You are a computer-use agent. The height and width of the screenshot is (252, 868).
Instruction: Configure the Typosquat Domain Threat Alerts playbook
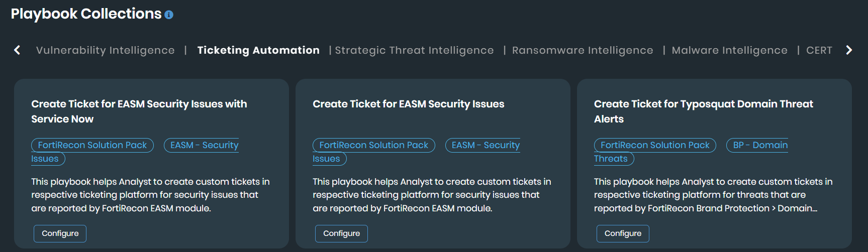pyautogui.click(x=623, y=233)
